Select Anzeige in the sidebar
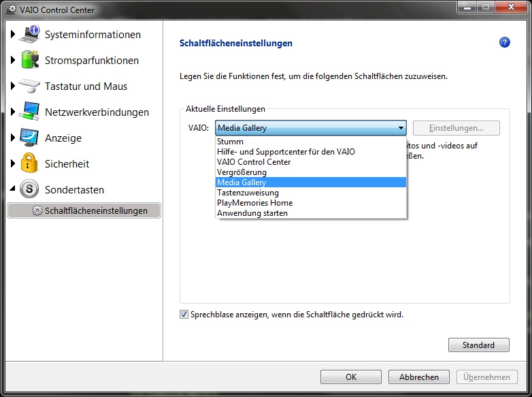This screenshot has width=532, height=397. (63, 138)
